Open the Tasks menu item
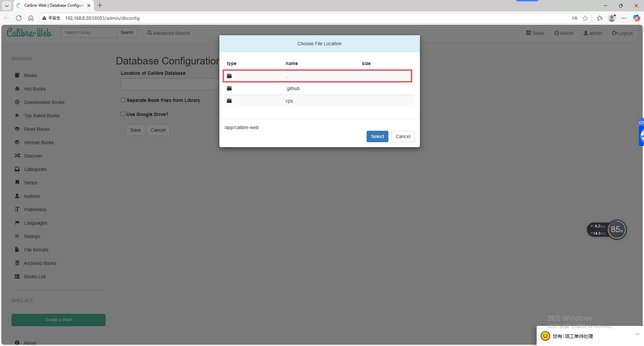The width and height of the screenshot is (644, 346). coord(535,33)
